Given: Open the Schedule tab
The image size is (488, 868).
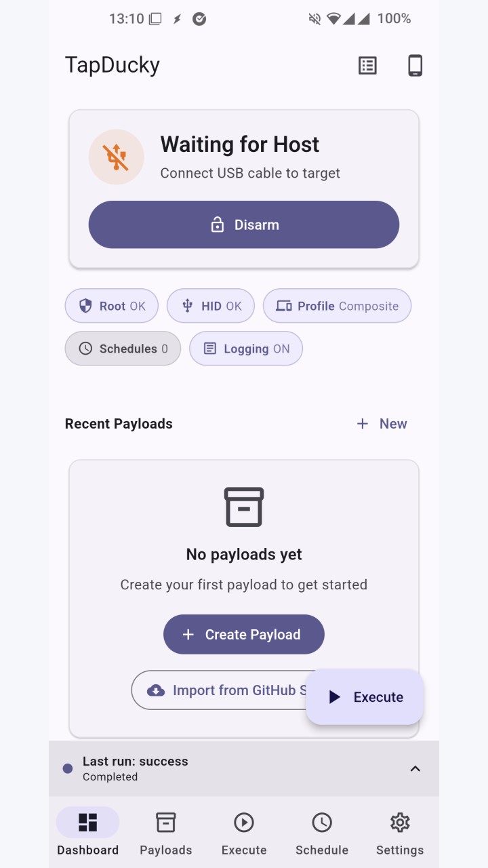Looking at the screenshot, I should pyautogui.click(x=322, y=833).
